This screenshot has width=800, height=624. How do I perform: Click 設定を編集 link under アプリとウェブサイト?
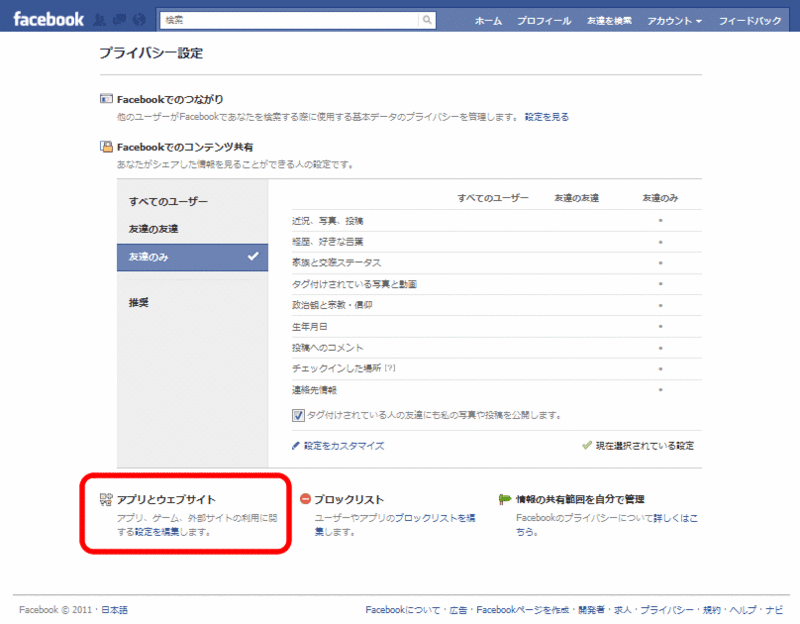coord(157,532)
